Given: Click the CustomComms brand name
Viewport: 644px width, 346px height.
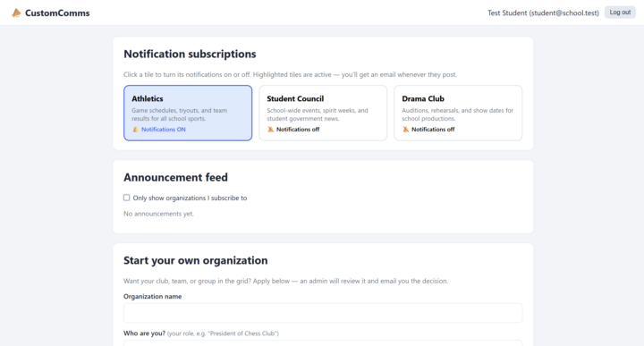Looking at the screenshot, I should (57, 13).
